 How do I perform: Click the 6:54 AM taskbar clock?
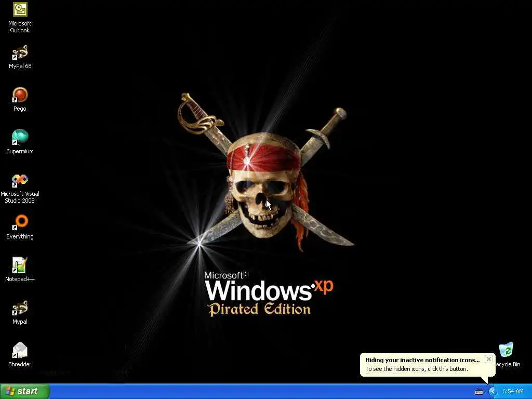point(513,392)
